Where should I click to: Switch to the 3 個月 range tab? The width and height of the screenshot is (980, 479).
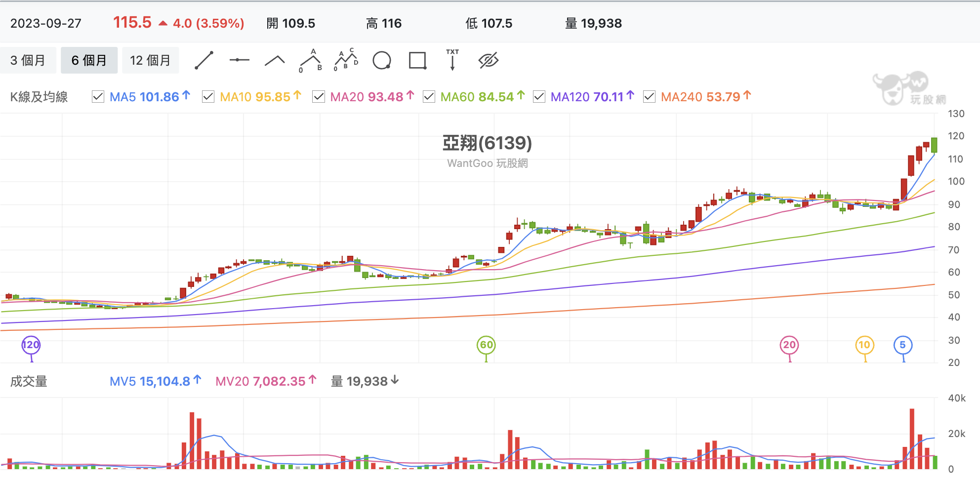pos(28,60)
